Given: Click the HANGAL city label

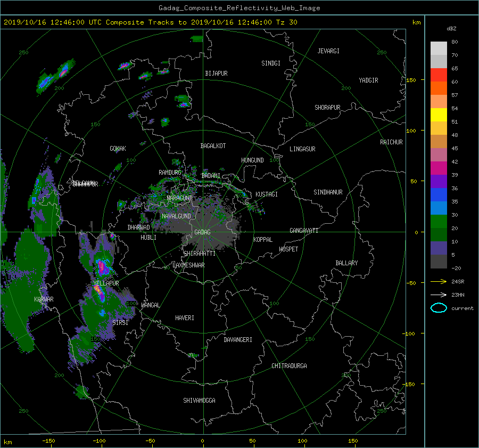Looking at the screenshot, I should coord(150,305).
